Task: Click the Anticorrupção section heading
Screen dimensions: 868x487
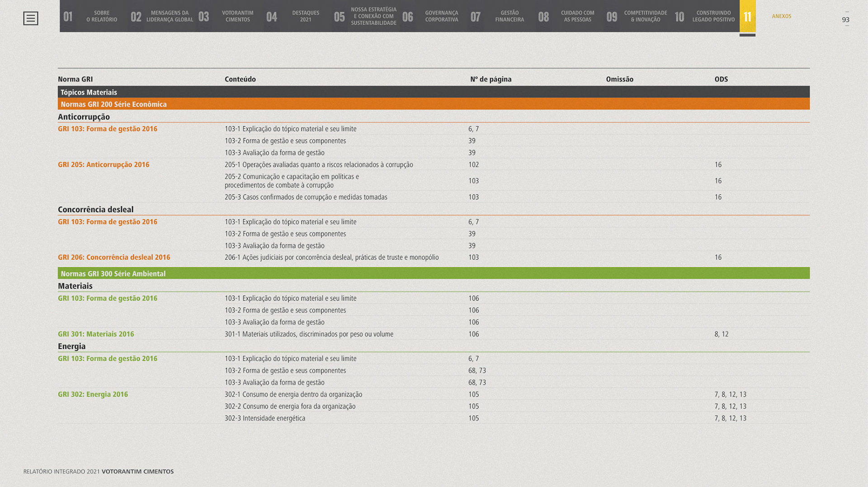Action: click(x=84, y=117)
